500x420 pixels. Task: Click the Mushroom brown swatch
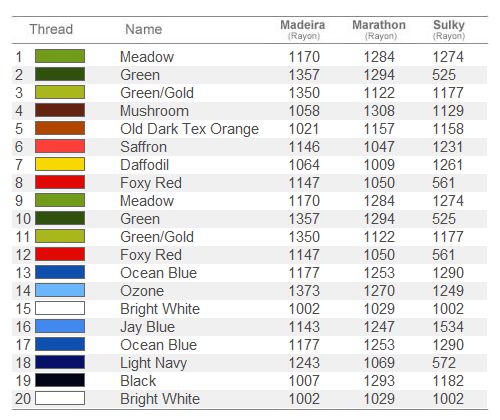point(60,110)
